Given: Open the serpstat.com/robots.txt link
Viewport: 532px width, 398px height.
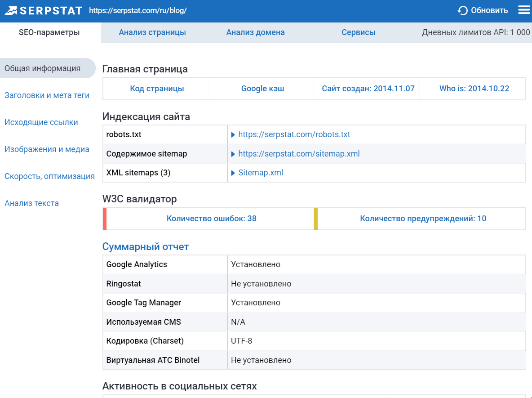Looking at the screenshot, I should [x=294, y=134].
